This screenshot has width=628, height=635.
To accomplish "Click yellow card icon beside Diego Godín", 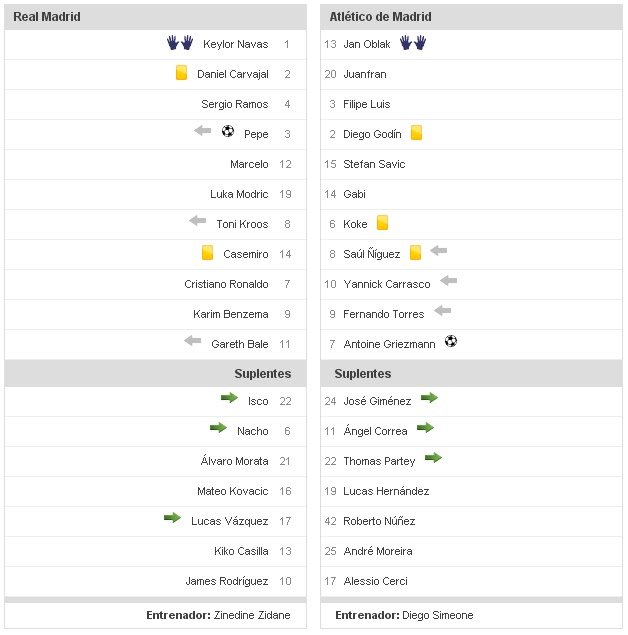I will 416,133.
